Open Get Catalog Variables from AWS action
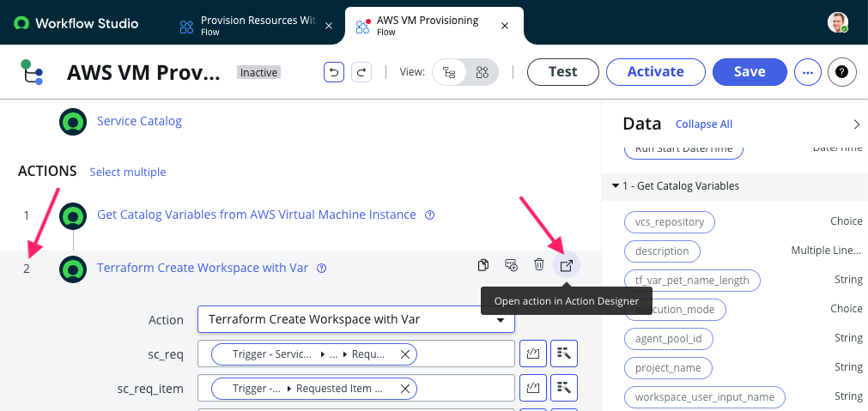The width and height of the screenshot is (868, 411). [257, 215]
